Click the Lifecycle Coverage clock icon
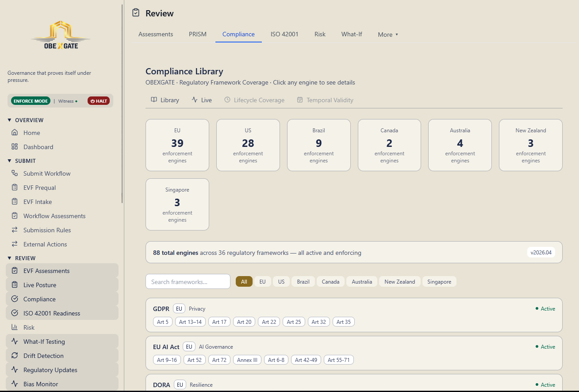Image resolution: width=579 pixels, height=392 pixels. (227, 100)
